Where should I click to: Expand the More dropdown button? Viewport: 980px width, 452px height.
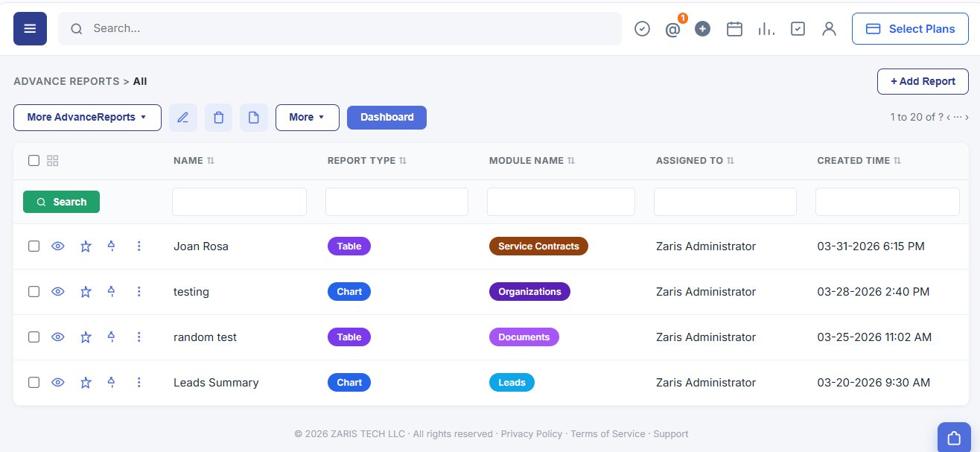coord(307,118)
